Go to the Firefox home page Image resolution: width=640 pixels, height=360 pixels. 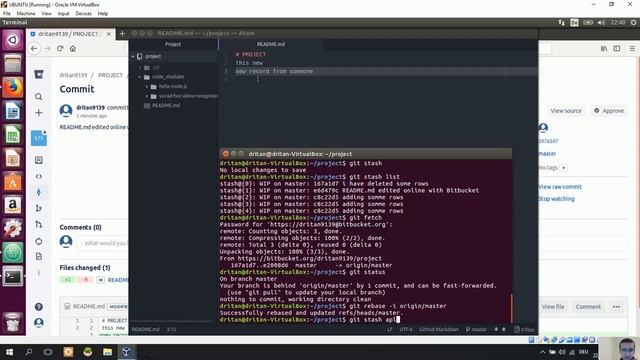(73, 49)
